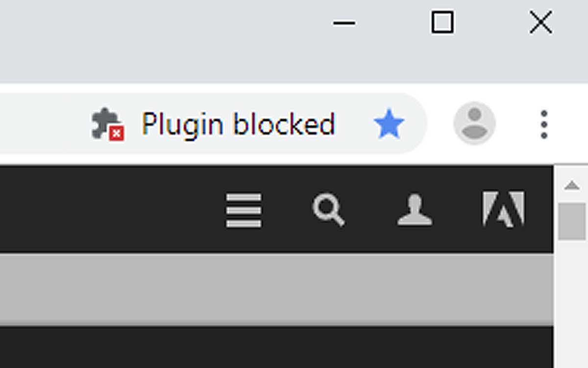588x368 pixels.
Task: Toggle the blue bookmark star
Action: click(x=389, y=124)
